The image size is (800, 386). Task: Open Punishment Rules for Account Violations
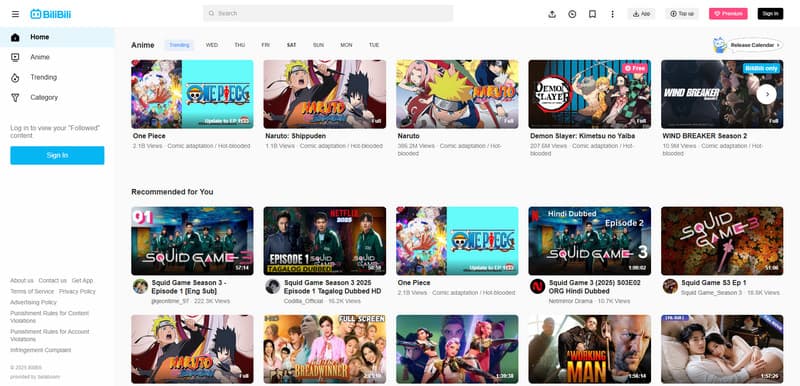pos(50,335)
